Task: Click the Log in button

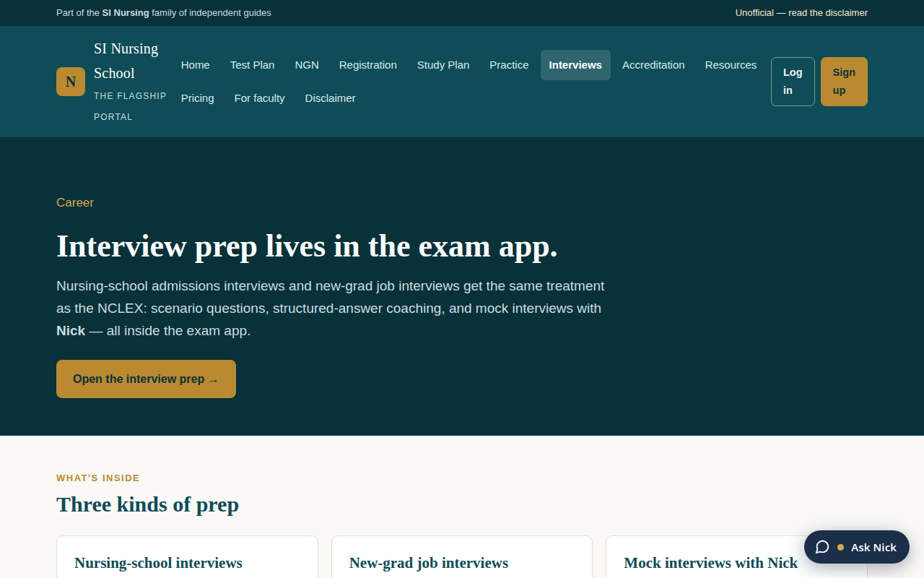Action: point(793,82)
